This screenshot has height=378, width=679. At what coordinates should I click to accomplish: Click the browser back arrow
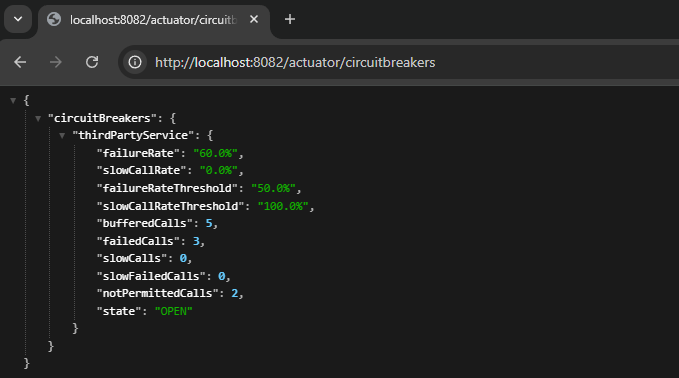(20, 62)
